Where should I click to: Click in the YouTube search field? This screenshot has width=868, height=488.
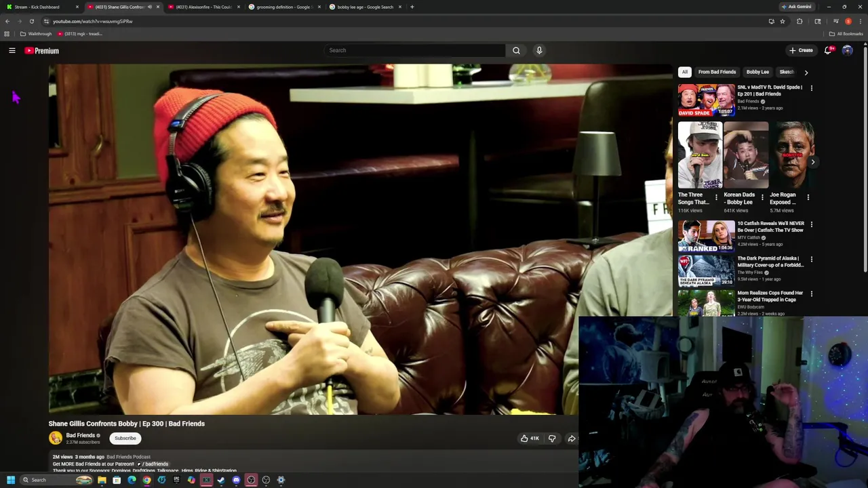(x=415, y=50)
